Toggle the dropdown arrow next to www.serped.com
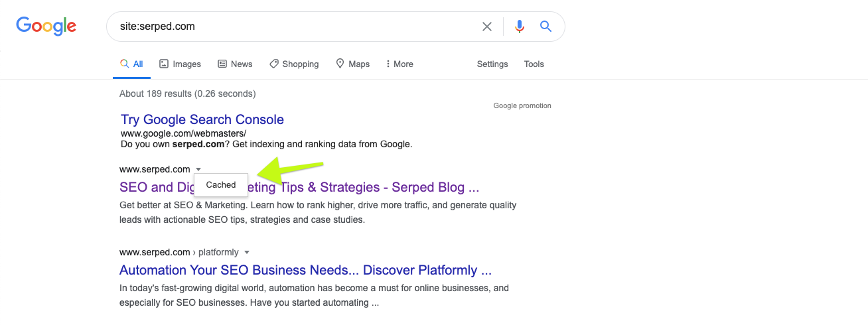Screen dimensions: 868x325 pyautogui.click(x=198, y=170)
